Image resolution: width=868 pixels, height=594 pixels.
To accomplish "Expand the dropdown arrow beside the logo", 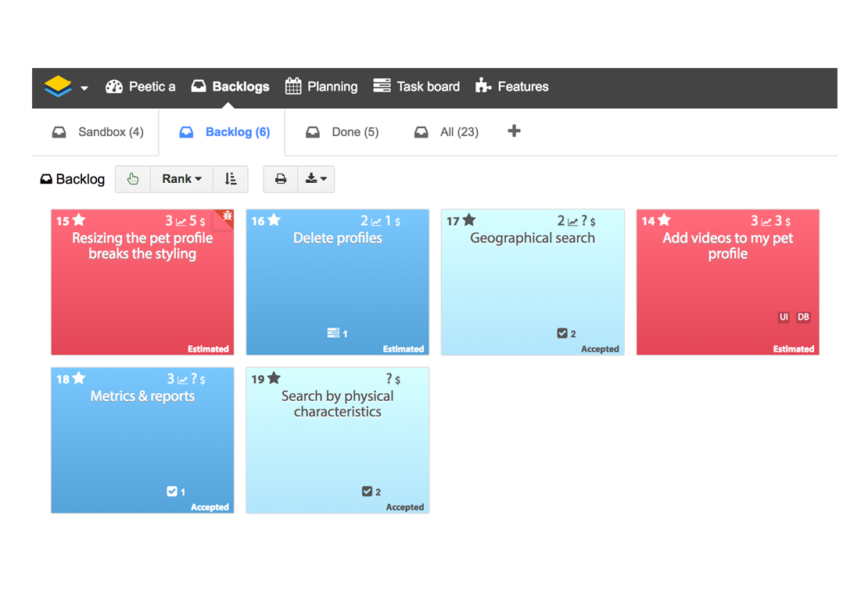I will point(84,88).
